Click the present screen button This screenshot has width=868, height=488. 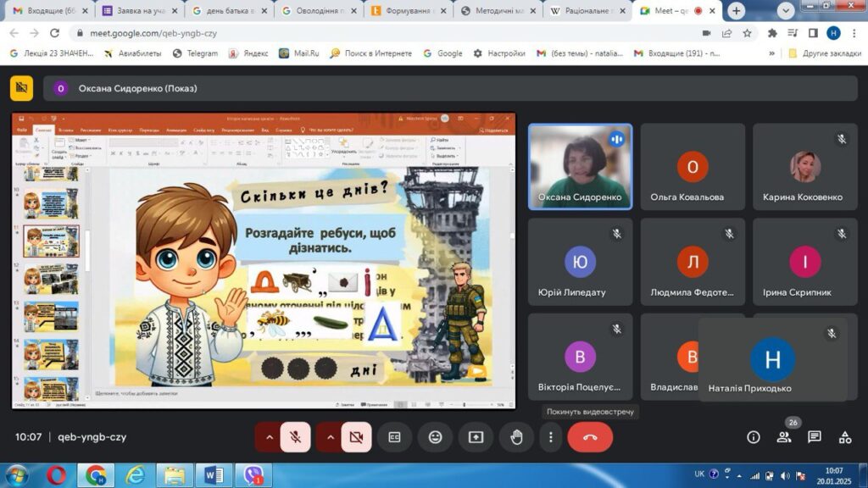click(476, 437)
